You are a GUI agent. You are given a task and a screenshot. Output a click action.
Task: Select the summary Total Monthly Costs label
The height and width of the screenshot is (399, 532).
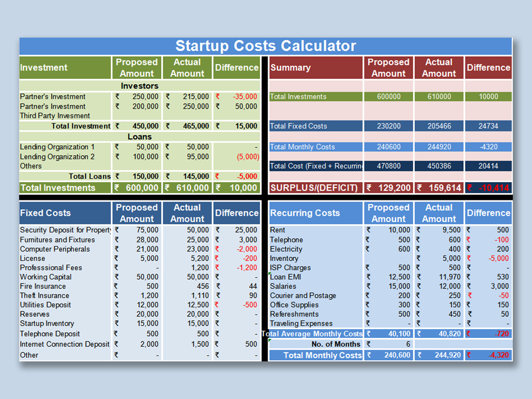pyautogui.click(x=302, y=147)
